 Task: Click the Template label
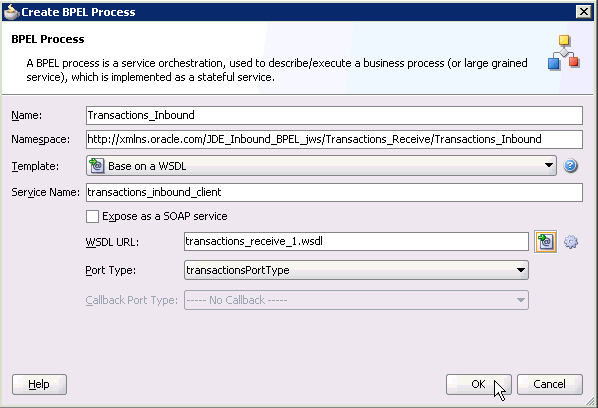(35, 166)
